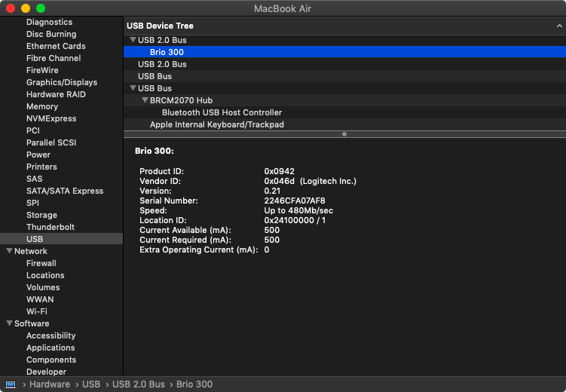Select Applications under Software
The height and width of the screenshot is (392, 566).
(50, 348)
